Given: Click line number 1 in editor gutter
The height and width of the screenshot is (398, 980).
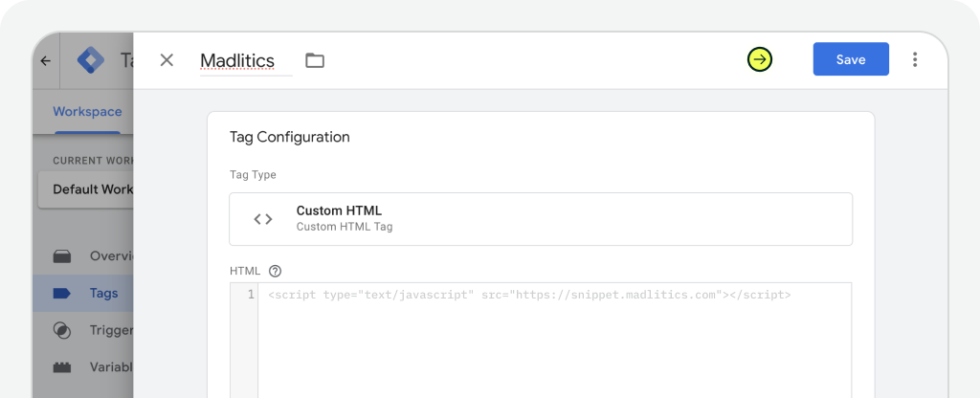Looking at the screenshot, I should [251, 295].
